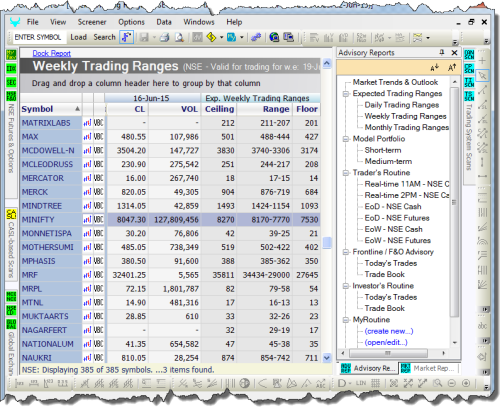This screenshot has height=407, width=500.
Task: Click the (create new...) link under MyRoutine
Action: pyautogui.click(x=389, y=331)
